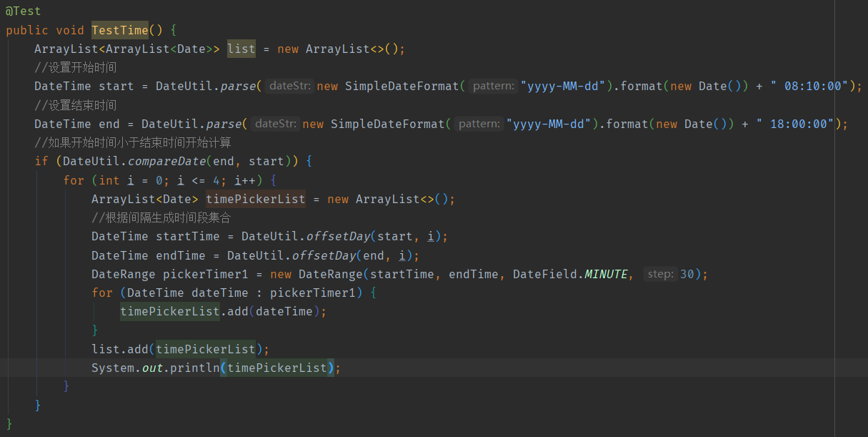
Task: Click the 'public' keyword in the method signature
Action: (x=27, y=30)
